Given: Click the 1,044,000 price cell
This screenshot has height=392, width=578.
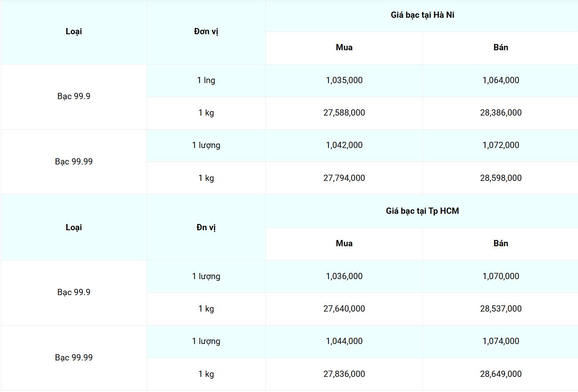Looking at the screenshot, I should tap(344, 341).
